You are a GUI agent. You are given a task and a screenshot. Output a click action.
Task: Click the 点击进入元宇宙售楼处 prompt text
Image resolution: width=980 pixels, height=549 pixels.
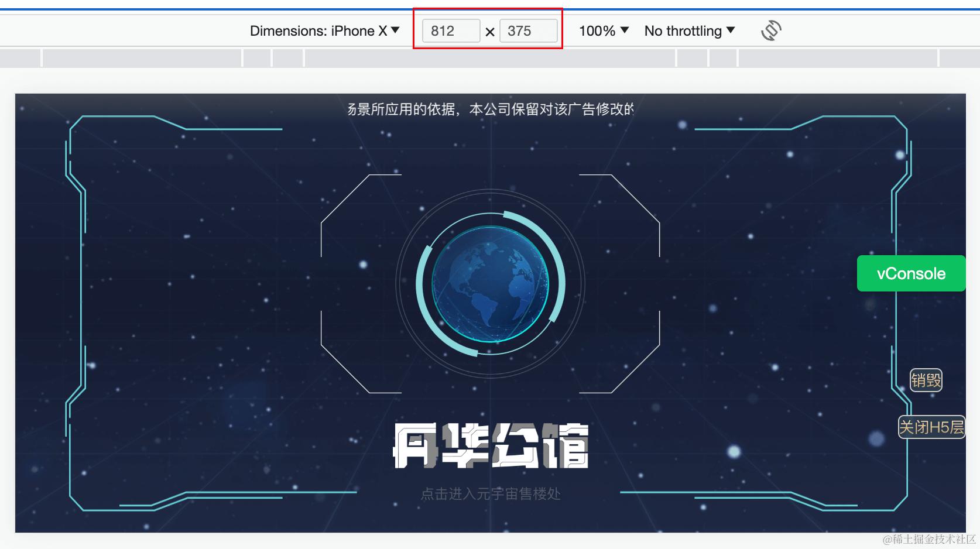pyautogui.click(x=491, y=494)
